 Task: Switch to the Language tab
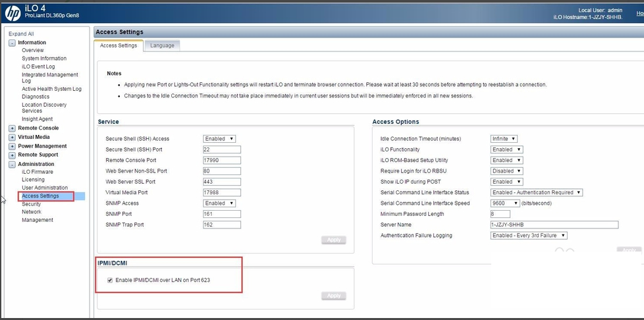pyautogui.click(x=162, y=45)
